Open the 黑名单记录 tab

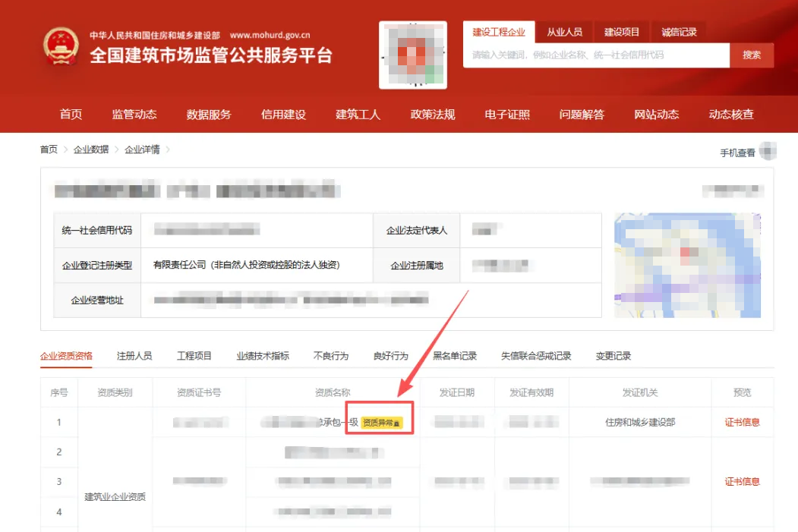455,356
